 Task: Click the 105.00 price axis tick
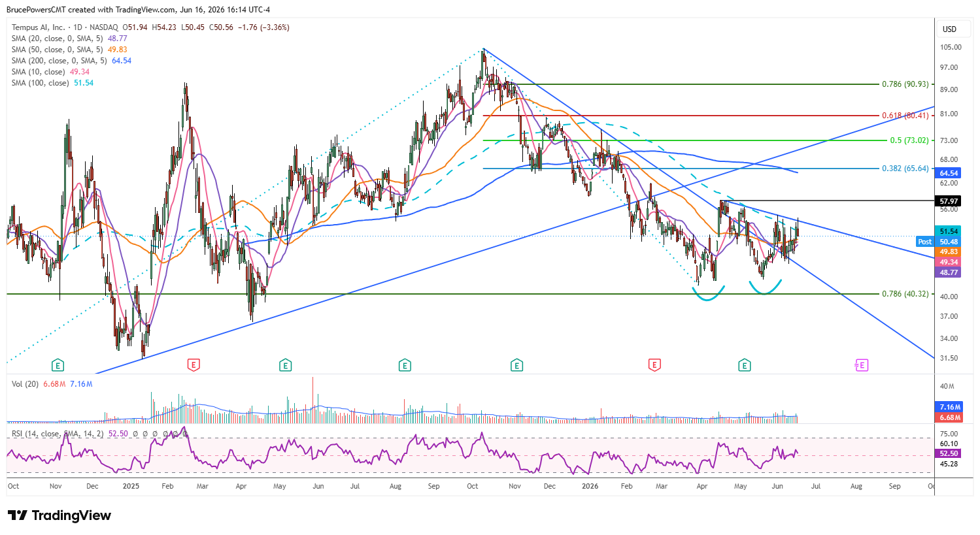pos(950,47)
